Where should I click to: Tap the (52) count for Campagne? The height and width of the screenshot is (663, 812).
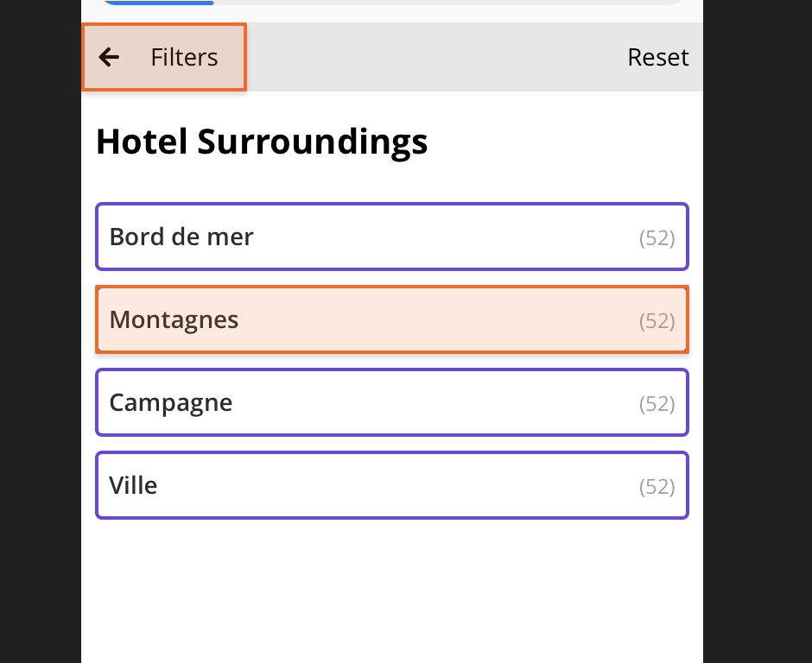pyautogui.click(x=657, y=403)
